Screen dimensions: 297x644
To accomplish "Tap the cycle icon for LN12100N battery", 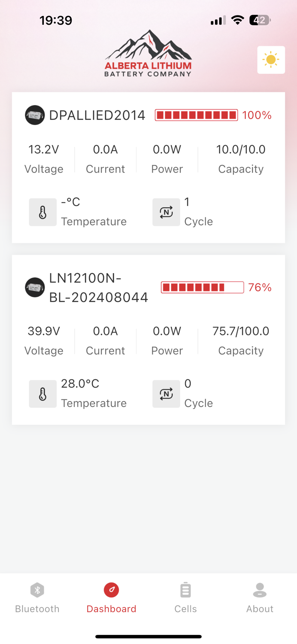I will click(x=166, y=394).
